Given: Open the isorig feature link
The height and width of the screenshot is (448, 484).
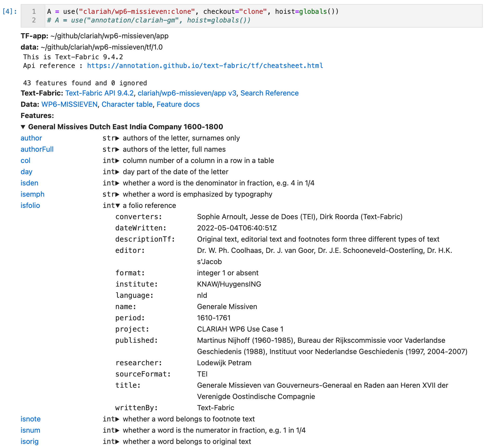Looking at the screenshot, I should [x=30, y=442].
